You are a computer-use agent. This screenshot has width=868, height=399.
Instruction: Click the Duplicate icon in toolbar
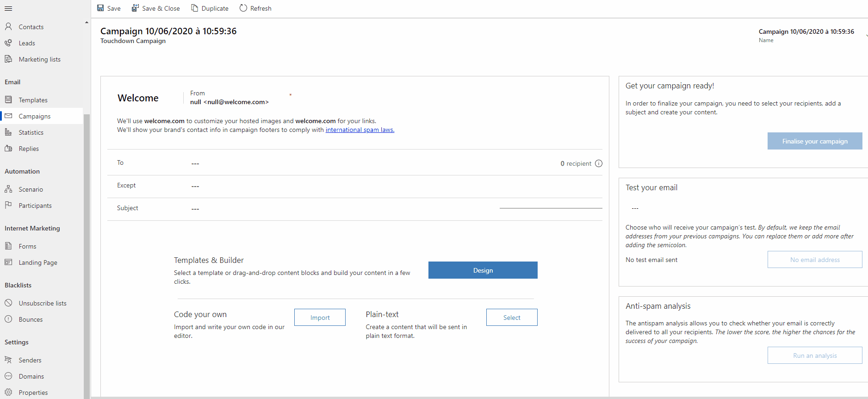tap(195, 8)
